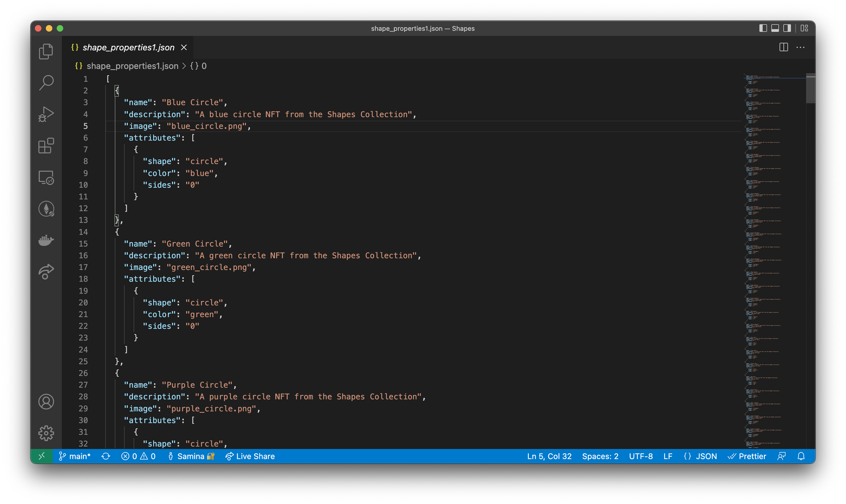Click line number 14 in the gutter

[83, 232]
